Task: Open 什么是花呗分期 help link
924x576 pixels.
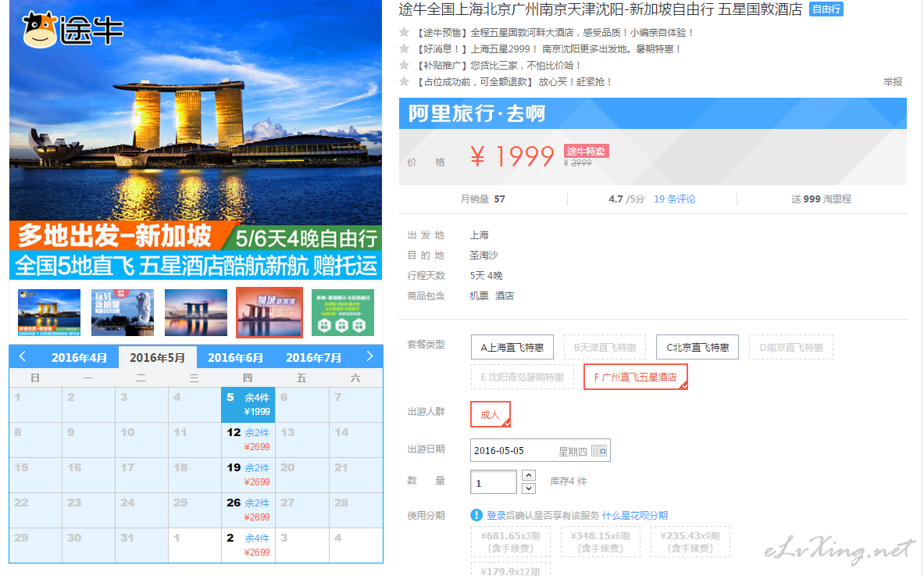Action: (x=635, y=515)
